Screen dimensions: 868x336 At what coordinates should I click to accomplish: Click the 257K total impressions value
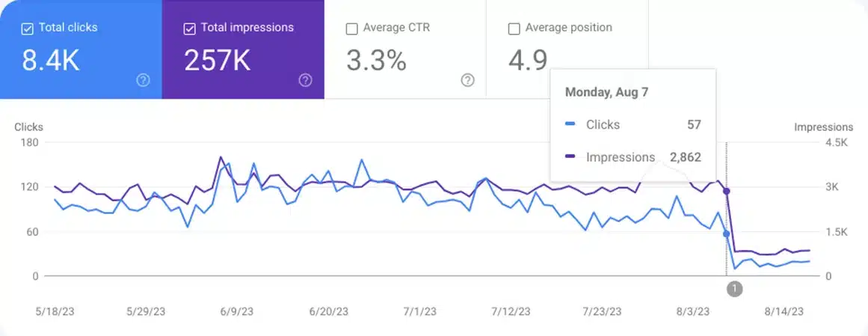point(218,61)
